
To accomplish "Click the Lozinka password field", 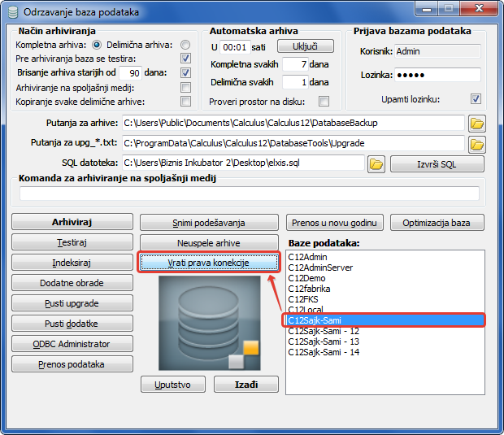I will 437,75.
